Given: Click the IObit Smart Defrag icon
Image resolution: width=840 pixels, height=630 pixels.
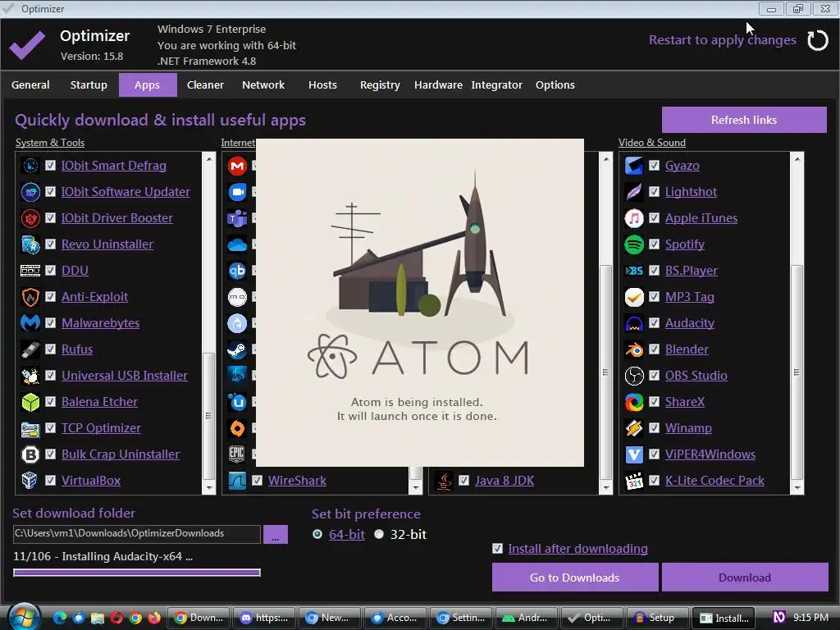Looking at the screenshot, I should (30, 166).
